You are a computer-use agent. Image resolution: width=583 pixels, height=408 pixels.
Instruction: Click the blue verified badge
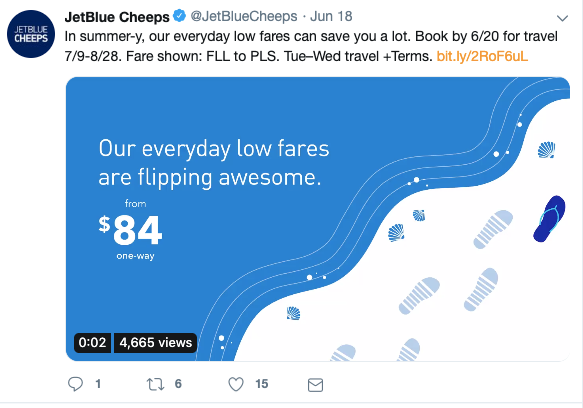click(x=180, y=16)
